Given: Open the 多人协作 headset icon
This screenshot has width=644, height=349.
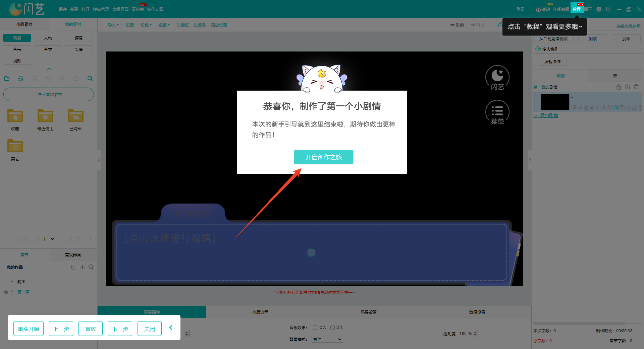Looking at the screenshot, I should [x=537, y=49].
